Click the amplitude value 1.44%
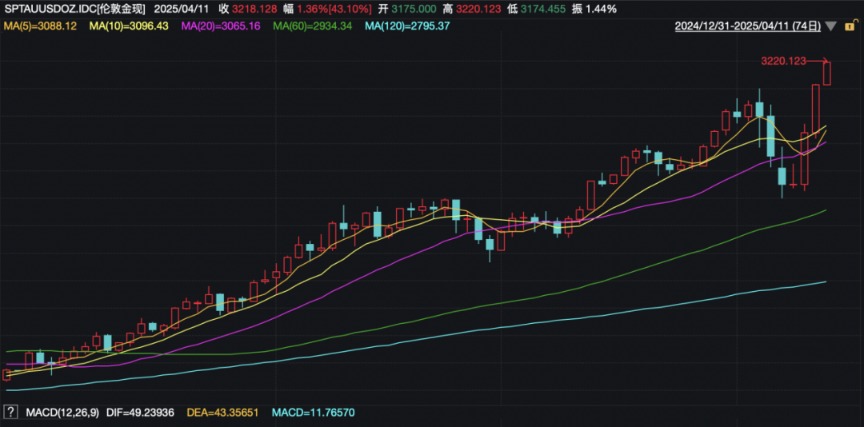 click(601, 9)
